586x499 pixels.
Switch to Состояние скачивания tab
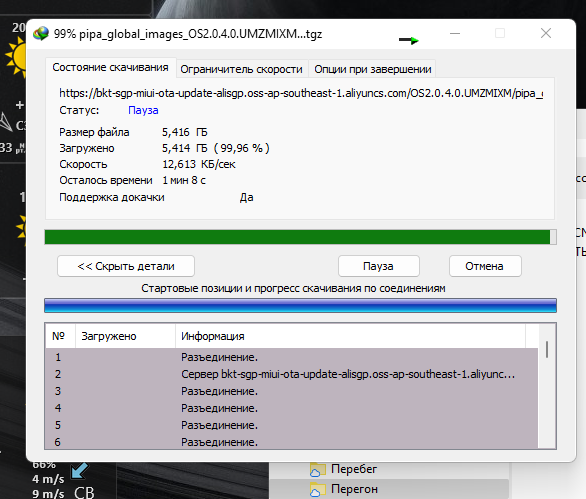pyautogui.click(x=110, y=68)
